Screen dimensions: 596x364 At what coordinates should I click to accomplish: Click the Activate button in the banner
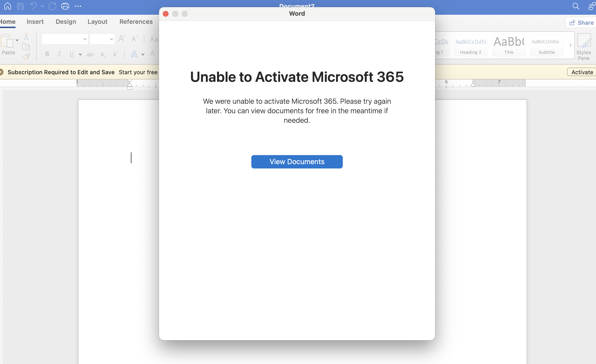click(582, 72)
